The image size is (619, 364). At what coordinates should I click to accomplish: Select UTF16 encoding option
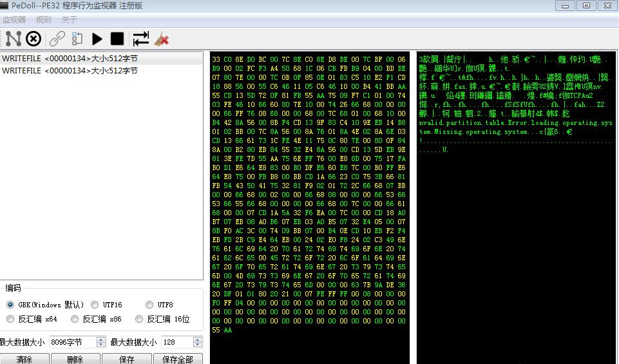106,305
